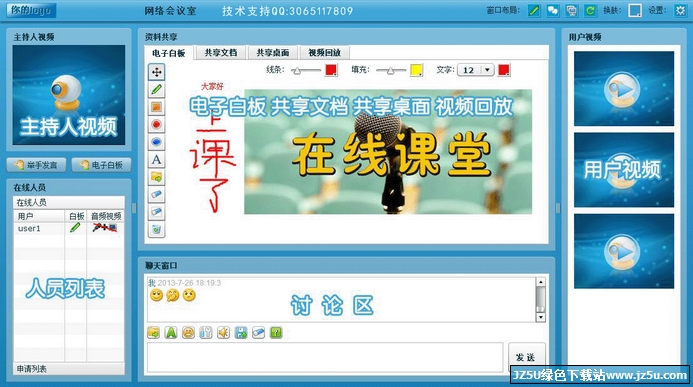
Task: Click the third user video play thumbnail
Action: tap(624, 251)
